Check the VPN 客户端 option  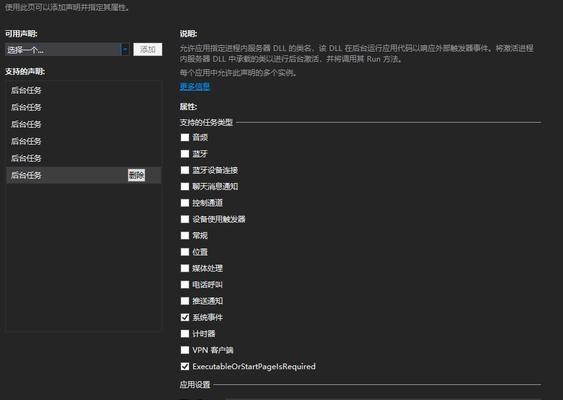click(185, 350)
